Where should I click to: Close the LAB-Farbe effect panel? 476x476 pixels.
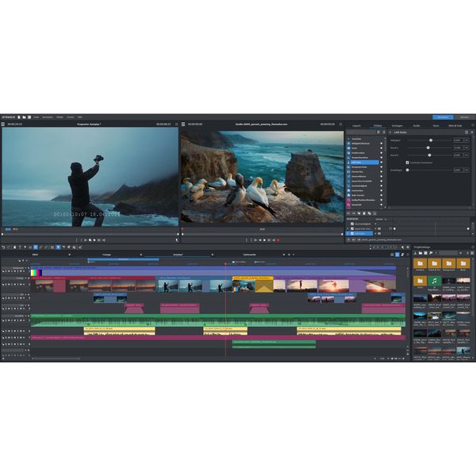pos(472,132)
